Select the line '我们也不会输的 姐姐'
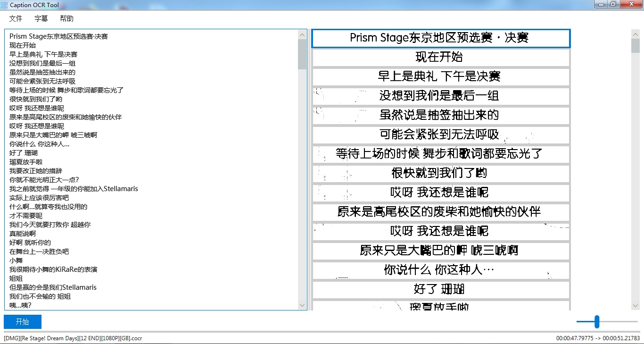This screenshot has height=344, width=644. tap(40, 296)
